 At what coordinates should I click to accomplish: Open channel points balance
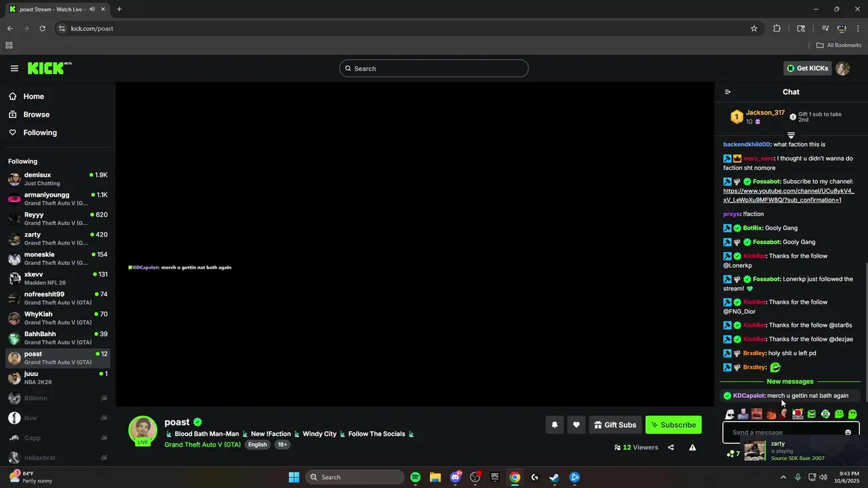[733, 453]
